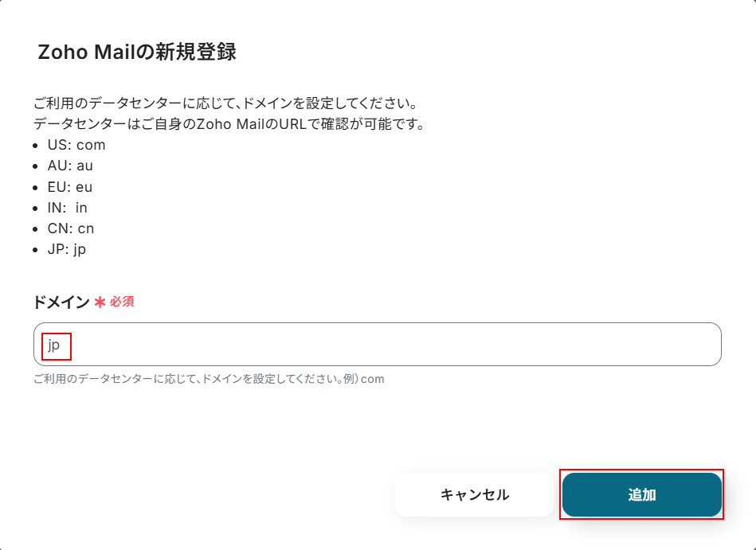Click the キャンセル (Cancel) button

[x=474, y=494]
